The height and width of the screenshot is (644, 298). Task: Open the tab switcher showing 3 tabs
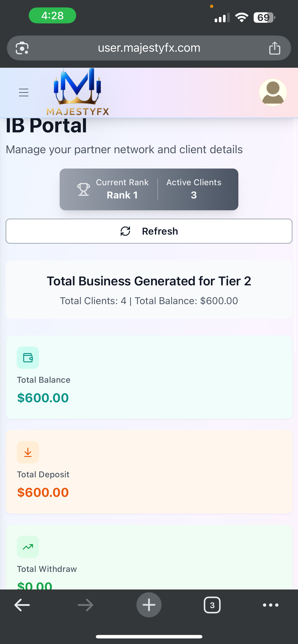[x=212, y=605]
